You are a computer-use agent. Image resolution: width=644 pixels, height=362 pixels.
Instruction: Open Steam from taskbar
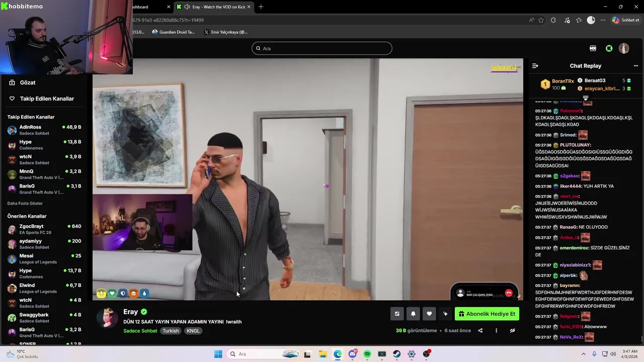pos(397,354)
